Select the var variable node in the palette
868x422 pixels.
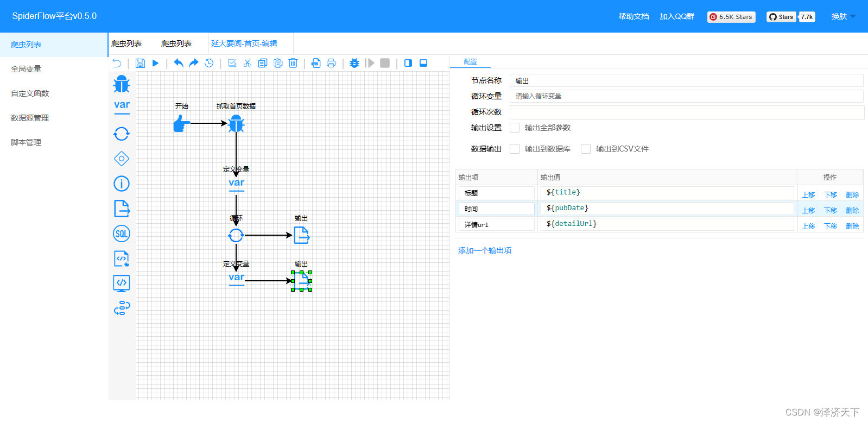point(122,106)
